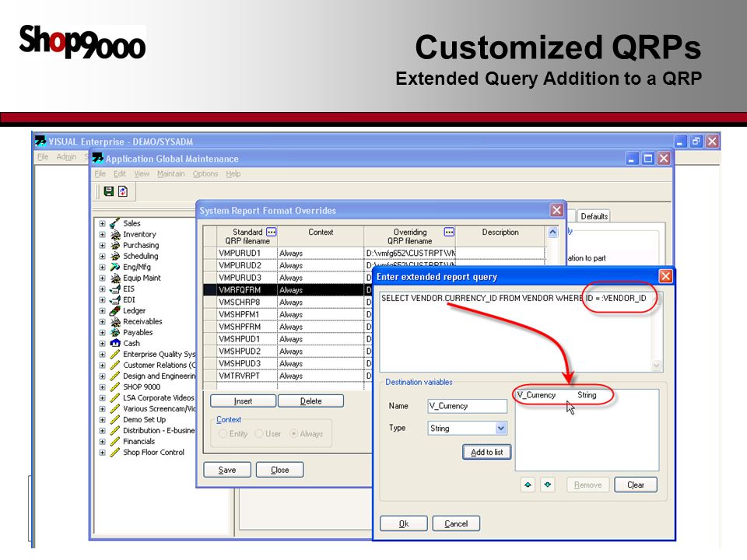This screenshot has width=747, height=560.
Task: Click the Payables module icon
Action: click(115, 332)
